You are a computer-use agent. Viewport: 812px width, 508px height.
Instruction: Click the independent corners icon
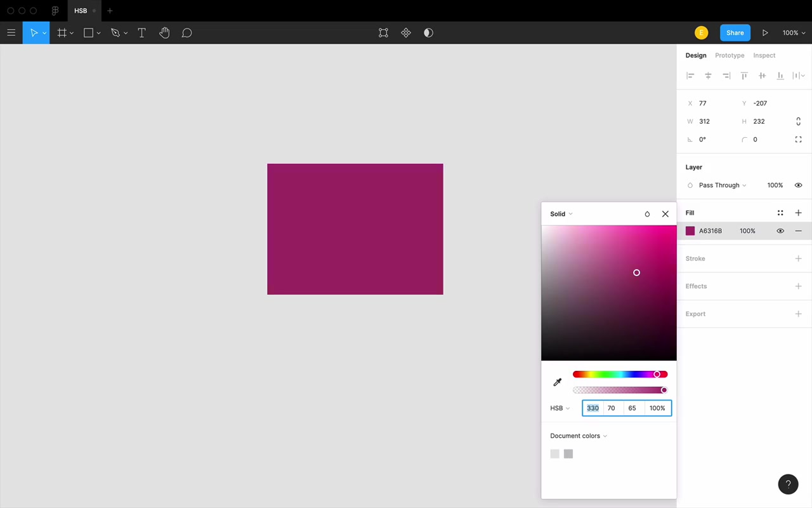point(798,140)
